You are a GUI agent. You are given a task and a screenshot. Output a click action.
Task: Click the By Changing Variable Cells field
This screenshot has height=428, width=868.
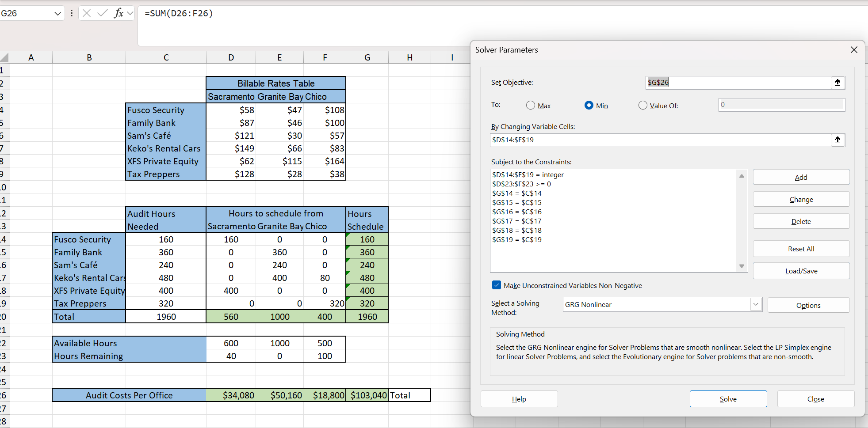coord(661,140)
